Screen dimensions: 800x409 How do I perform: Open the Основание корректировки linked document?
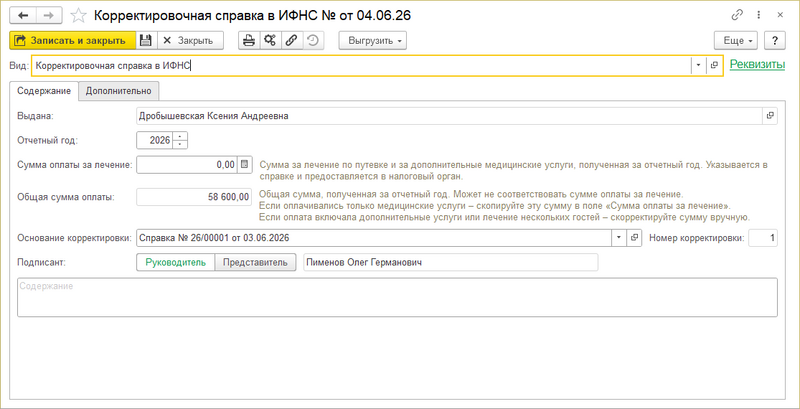point(634,238)
